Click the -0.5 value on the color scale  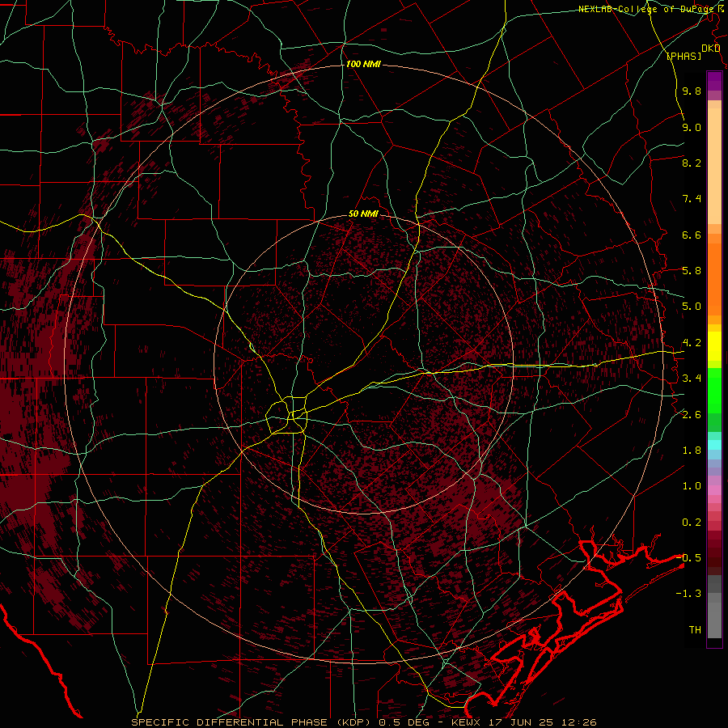click(688, 558)
